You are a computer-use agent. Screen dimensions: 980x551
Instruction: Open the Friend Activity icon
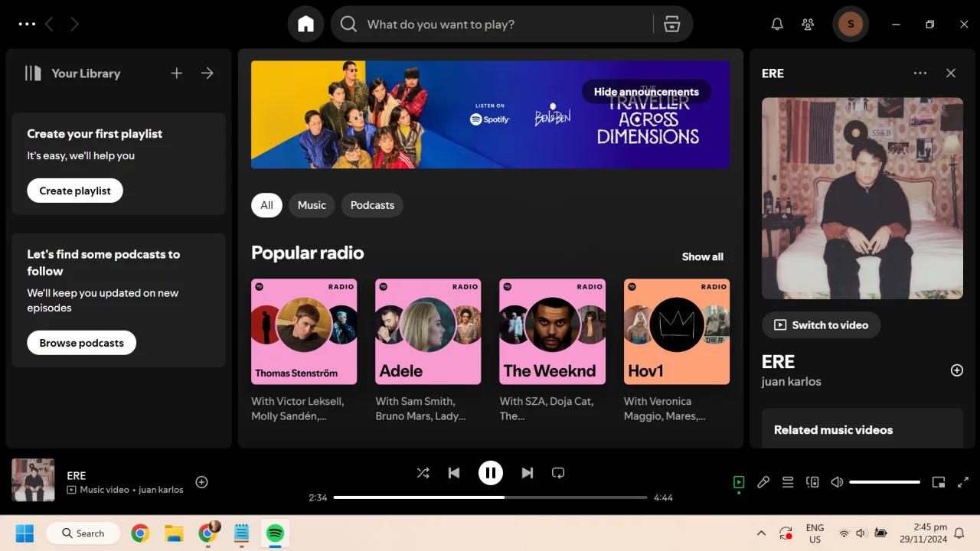[808, 24]
